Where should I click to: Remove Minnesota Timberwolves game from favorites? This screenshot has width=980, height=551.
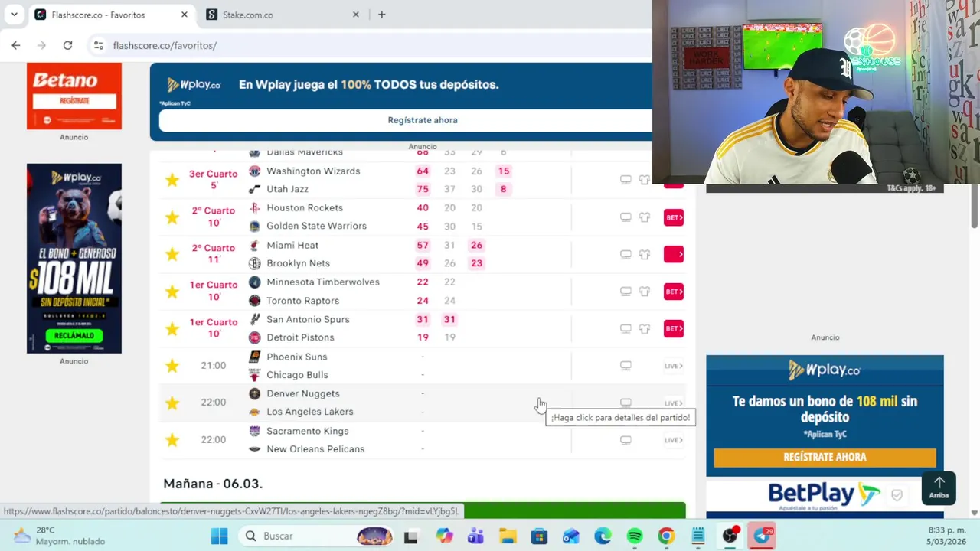point(172,292)
